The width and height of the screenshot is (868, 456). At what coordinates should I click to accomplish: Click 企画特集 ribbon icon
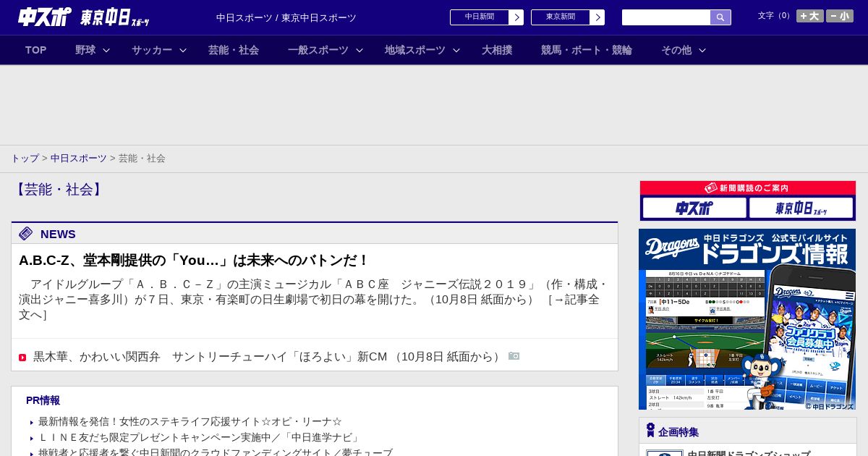tap(650, 431)
